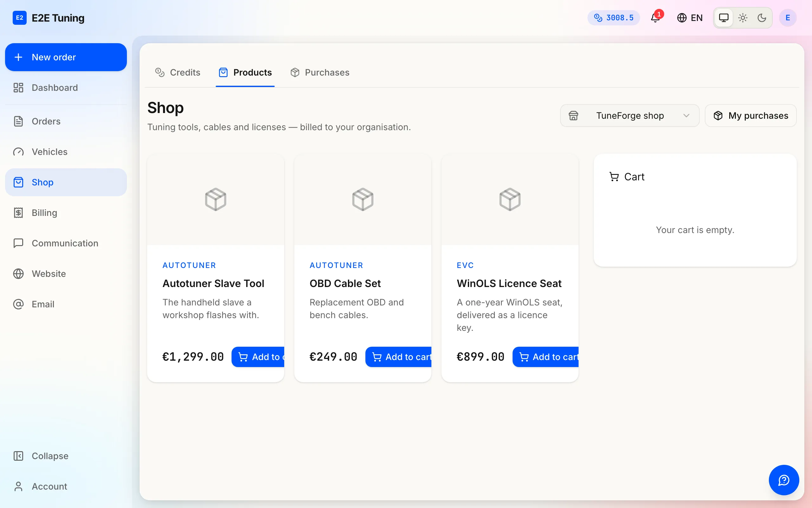Click the E2 logo icon
The image size is (812, 508).
19,18
